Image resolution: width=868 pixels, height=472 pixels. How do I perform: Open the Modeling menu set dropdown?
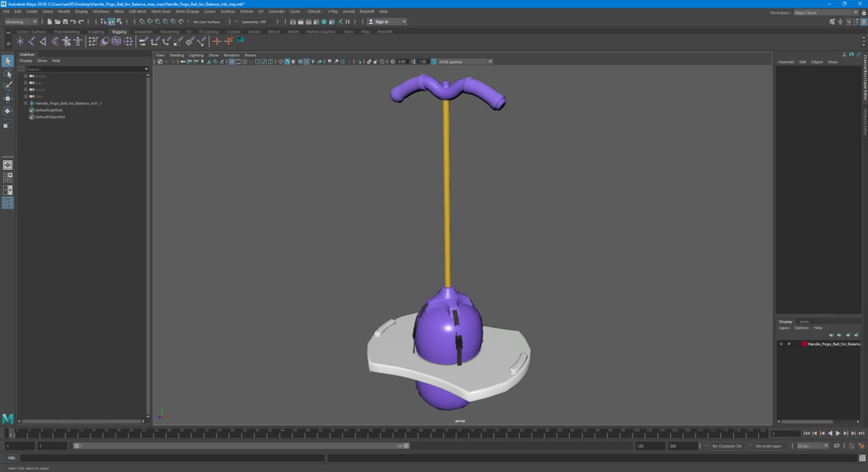(21, 22)
